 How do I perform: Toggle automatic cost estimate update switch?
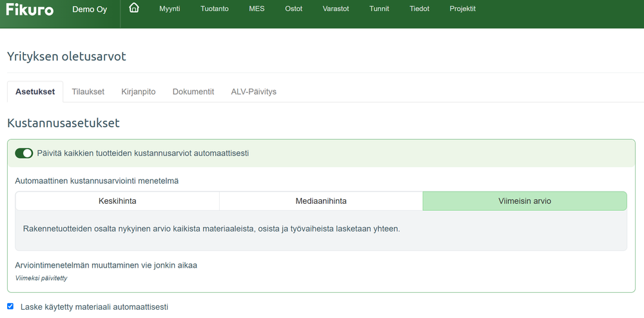click(x=24, y=154)
